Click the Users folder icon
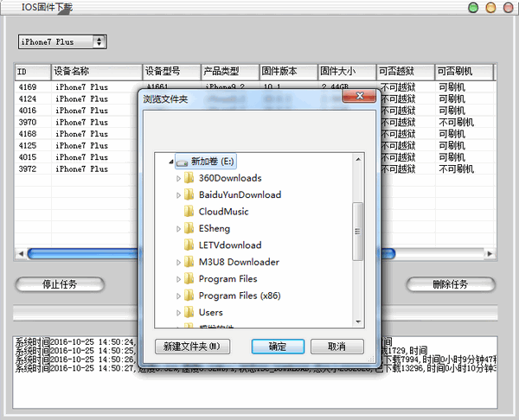Screen dimensions: 519x420 coord(189,313)
